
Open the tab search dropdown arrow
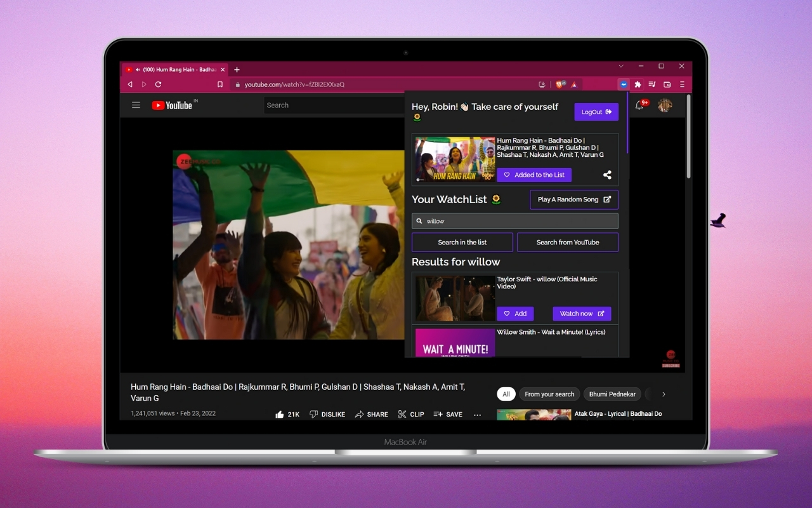point(621,66)
